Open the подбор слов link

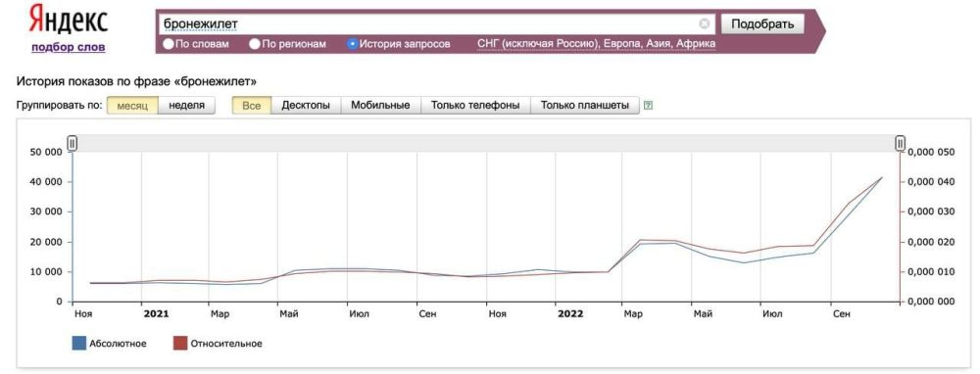(69, 47)
